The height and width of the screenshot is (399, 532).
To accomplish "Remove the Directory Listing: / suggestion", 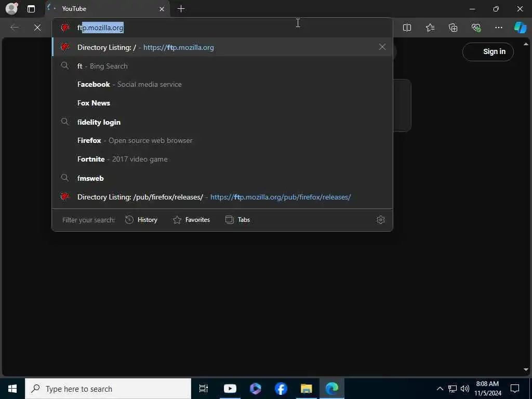I will [382, 47].
